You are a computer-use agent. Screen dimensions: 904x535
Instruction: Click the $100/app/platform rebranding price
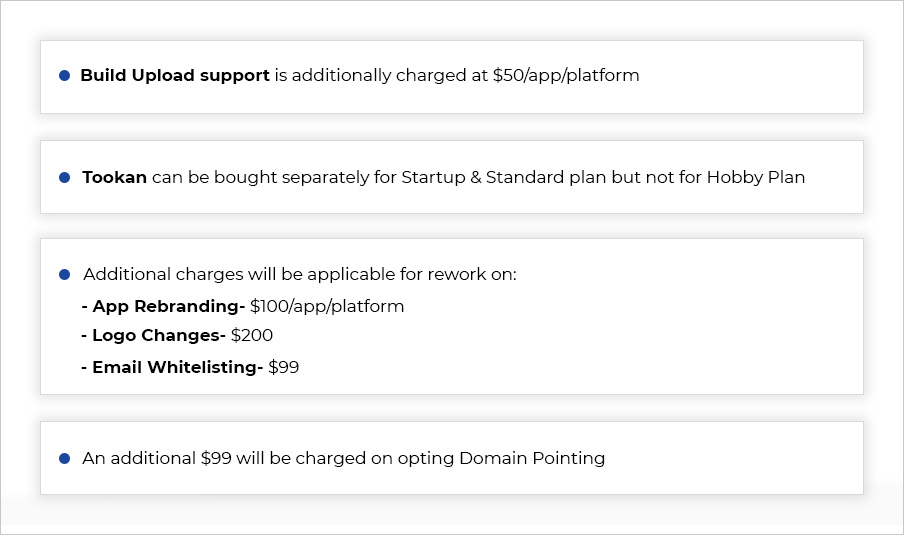click(x=327, y=306)
